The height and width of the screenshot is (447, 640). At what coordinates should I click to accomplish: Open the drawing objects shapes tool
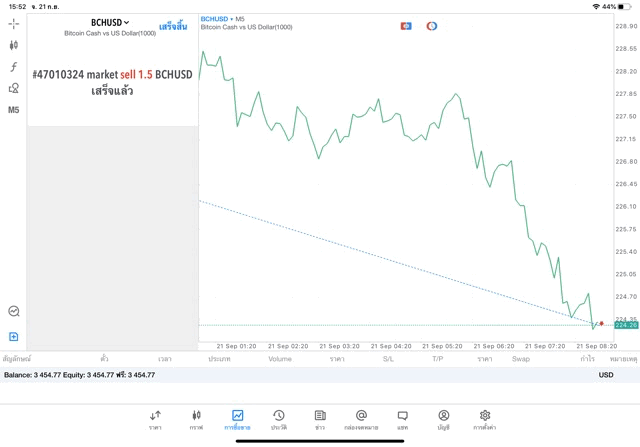[x=14, y=88]
